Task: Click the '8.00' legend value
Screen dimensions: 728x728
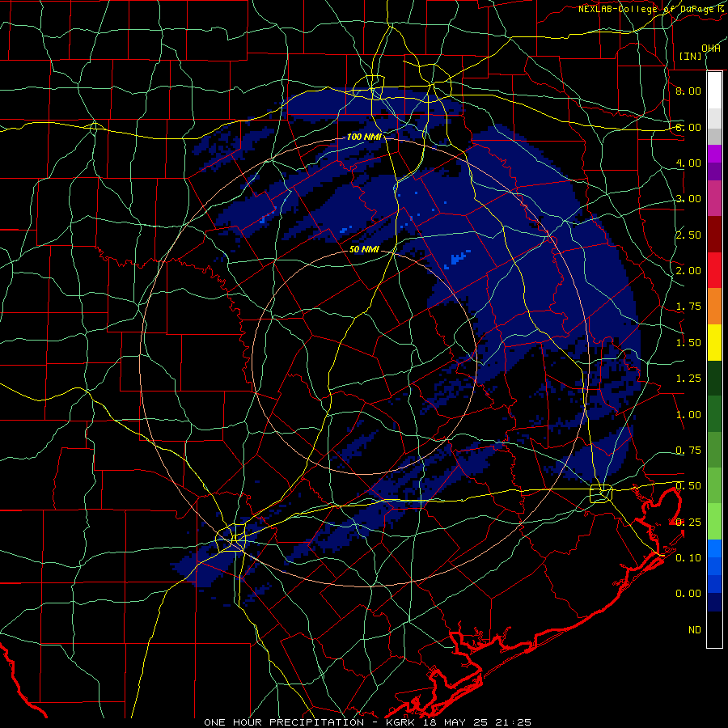Action: (688, 91)
